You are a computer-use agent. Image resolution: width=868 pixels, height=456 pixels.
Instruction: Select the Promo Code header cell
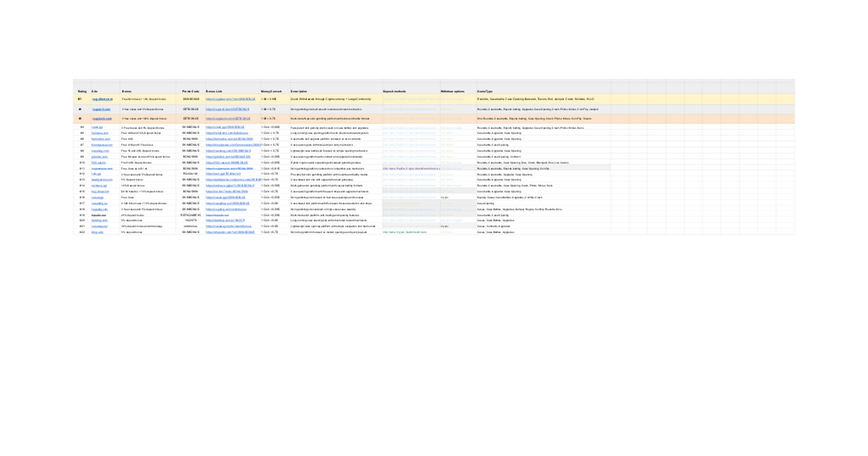(x=190, y=91)
